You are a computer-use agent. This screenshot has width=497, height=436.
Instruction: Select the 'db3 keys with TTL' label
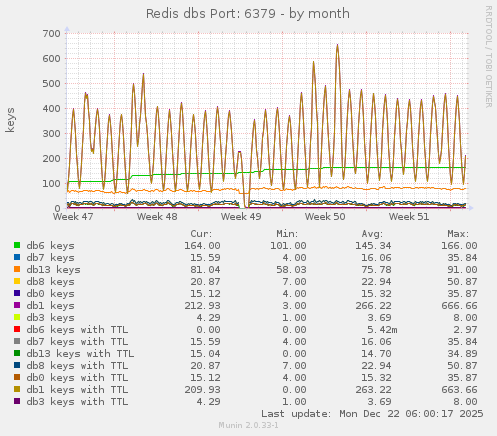click(x=77, y=402)
